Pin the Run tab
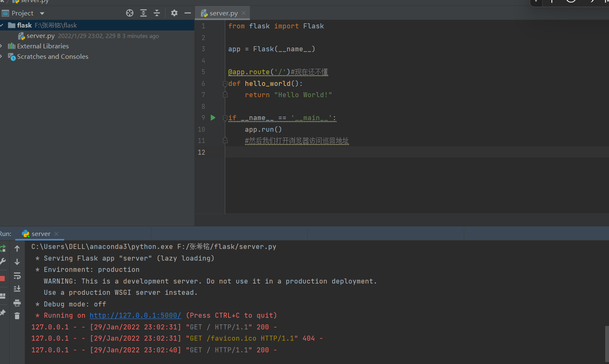This screenshot has width=609, height=364. tap(3, 313)
